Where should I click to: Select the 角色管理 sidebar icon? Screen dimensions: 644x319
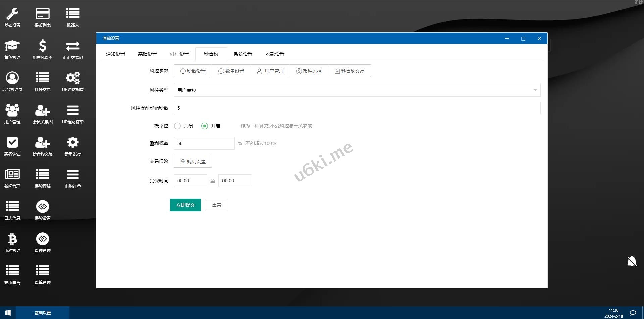[x=12, y=49]
